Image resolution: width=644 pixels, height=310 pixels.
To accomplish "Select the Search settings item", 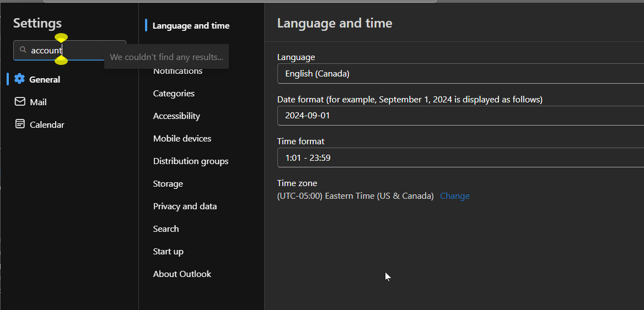I will (x=165, y=229).
